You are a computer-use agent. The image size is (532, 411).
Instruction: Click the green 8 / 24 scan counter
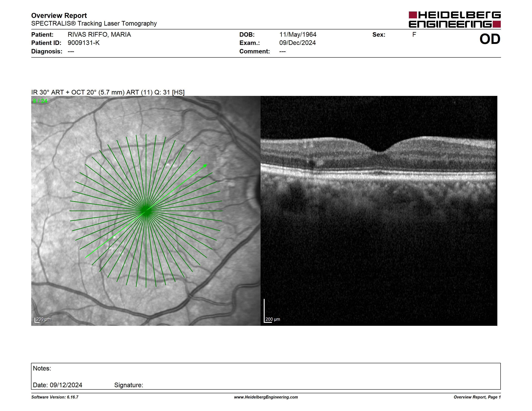pos(40,101)
